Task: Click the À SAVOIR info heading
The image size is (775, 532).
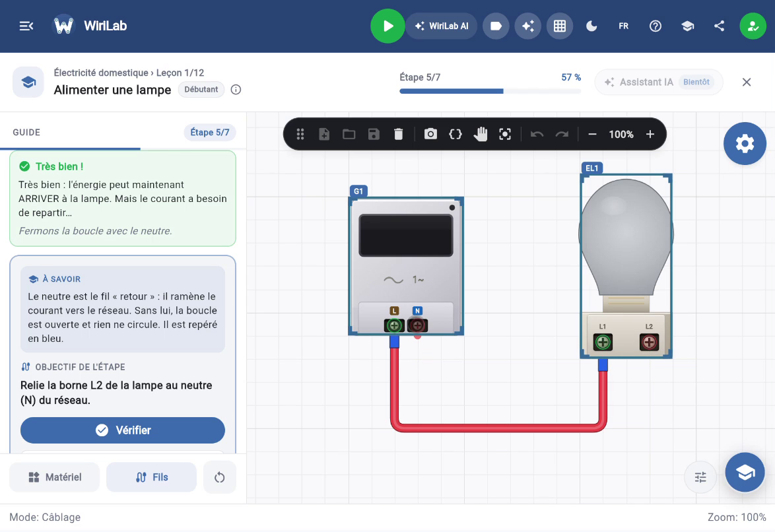Action: (61, 279)
